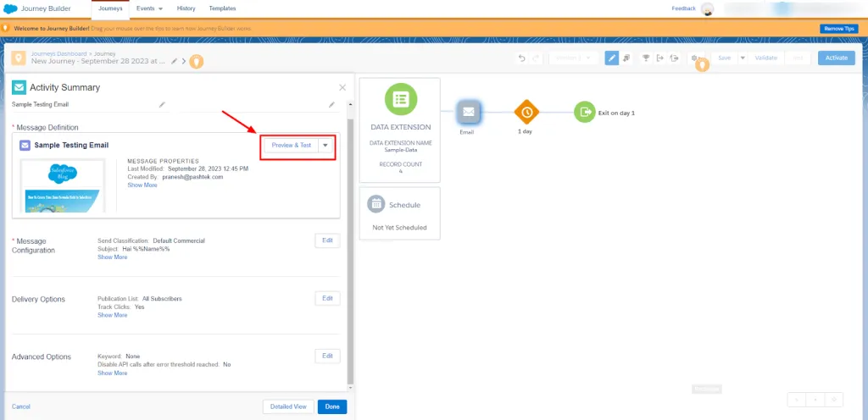Open the user avatar profile
Image resolution: width=868 pixels, height=420 pixels.
tap(707, 8)
